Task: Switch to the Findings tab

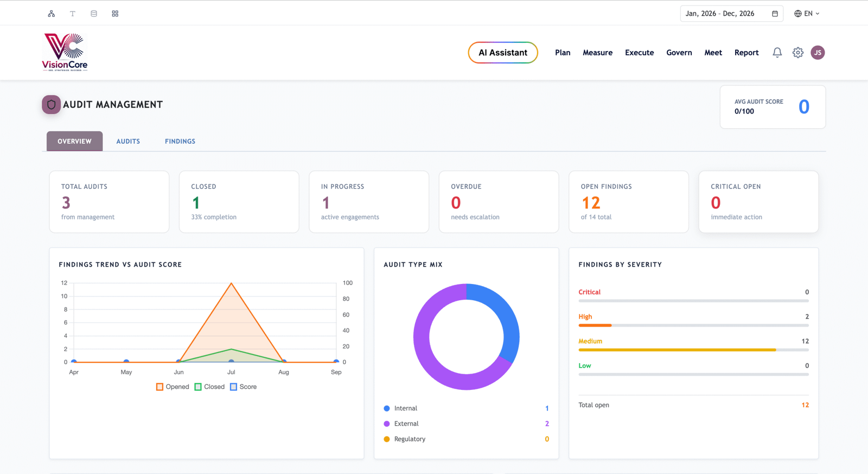Action: [x=180, y=141]
